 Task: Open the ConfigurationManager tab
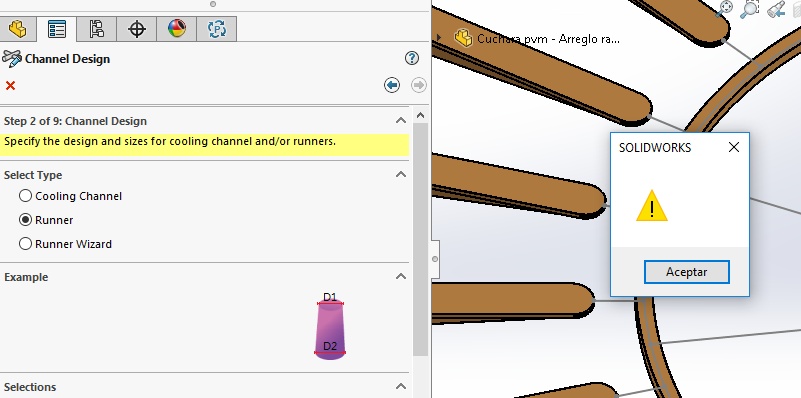pos(96,29)
